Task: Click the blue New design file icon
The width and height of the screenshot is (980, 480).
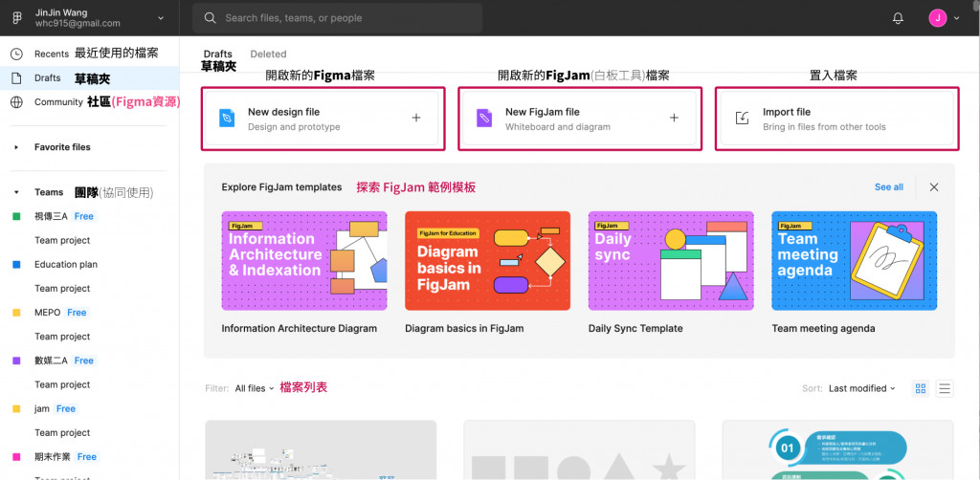Action: pyautogui.click(x=227, y=119)
